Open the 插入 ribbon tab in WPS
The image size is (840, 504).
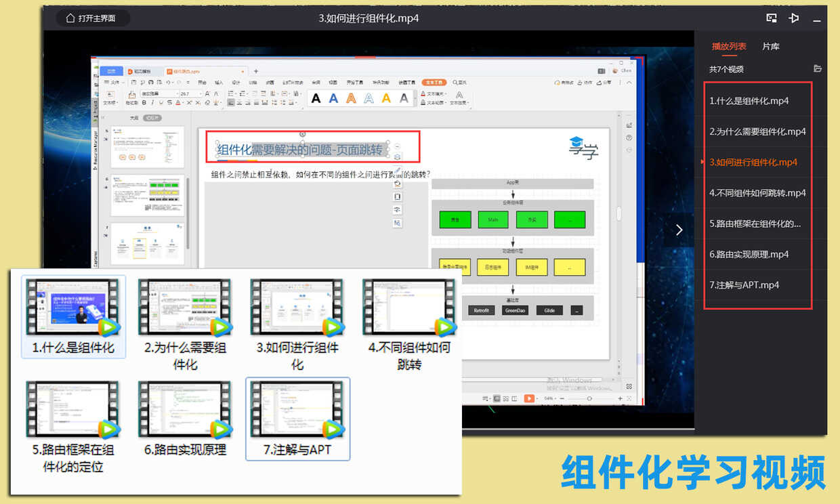[x=219, y=82]
